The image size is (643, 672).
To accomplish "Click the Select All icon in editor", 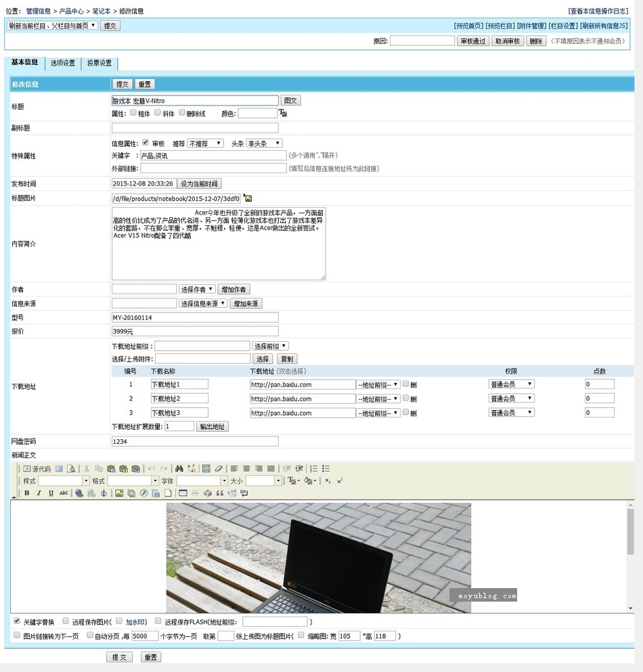I will (206, 469).
